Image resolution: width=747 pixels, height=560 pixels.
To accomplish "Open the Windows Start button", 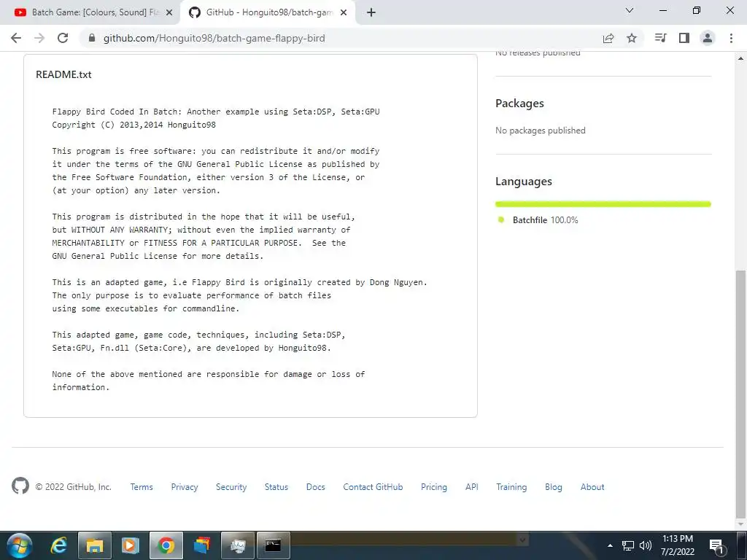I will [20, 545].
